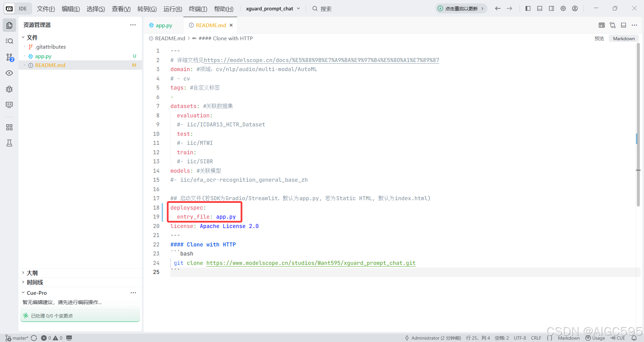Click 点击重启以更新 restart to update button

tap(461, 8)
